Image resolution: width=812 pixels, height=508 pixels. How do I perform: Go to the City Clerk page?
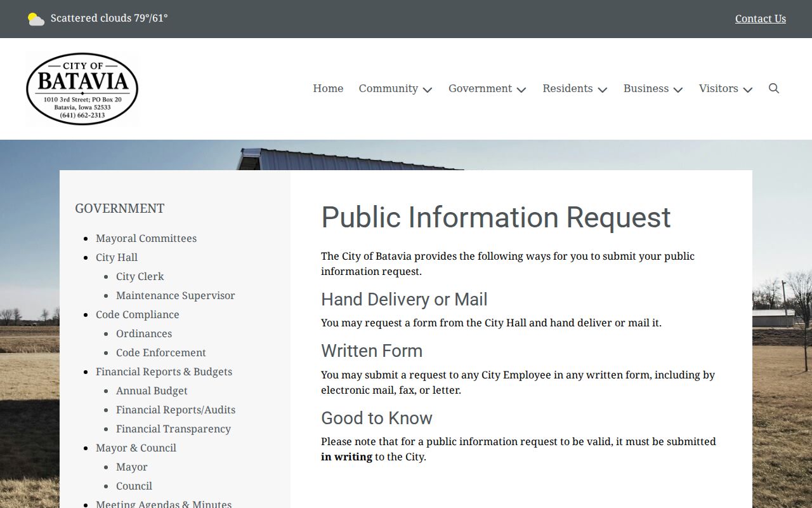tap(140, 276)
